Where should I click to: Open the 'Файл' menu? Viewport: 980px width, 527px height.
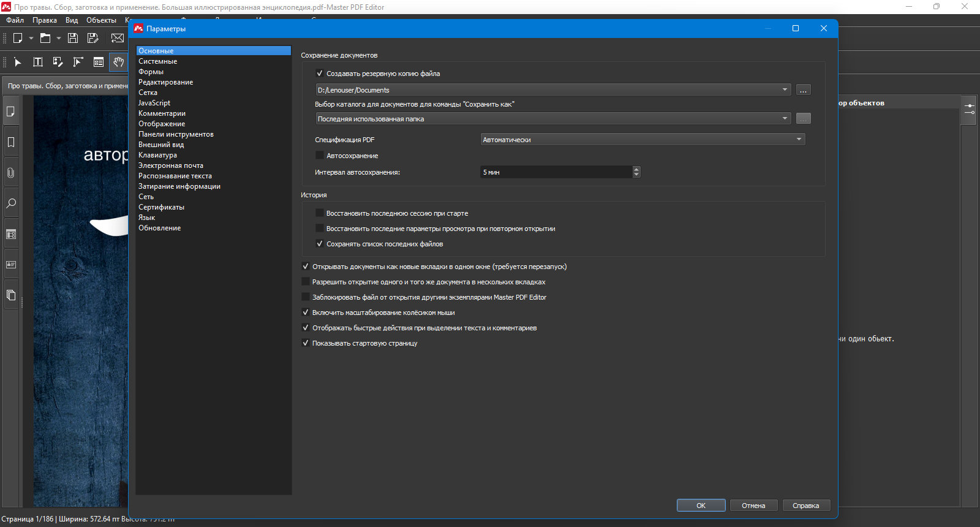[x=15, y=20]
